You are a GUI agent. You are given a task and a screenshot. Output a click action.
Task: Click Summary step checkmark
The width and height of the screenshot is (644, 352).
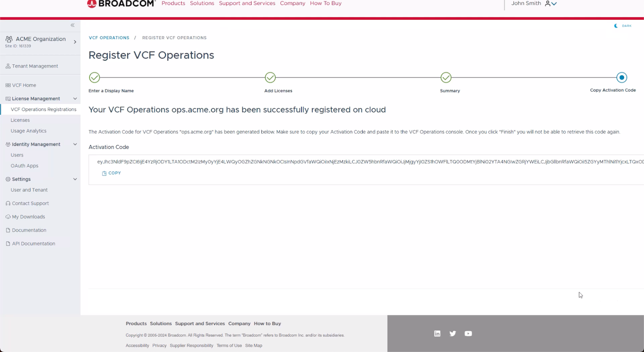tap(446, 77)
